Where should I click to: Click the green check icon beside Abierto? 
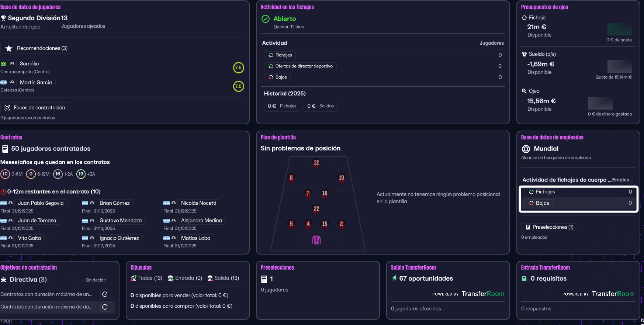266,19
